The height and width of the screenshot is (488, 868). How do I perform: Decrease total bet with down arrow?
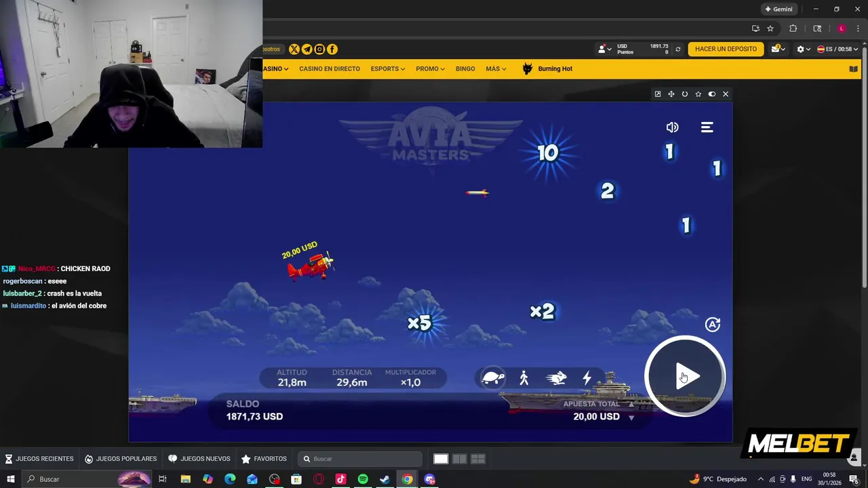(x=631, y=418)
